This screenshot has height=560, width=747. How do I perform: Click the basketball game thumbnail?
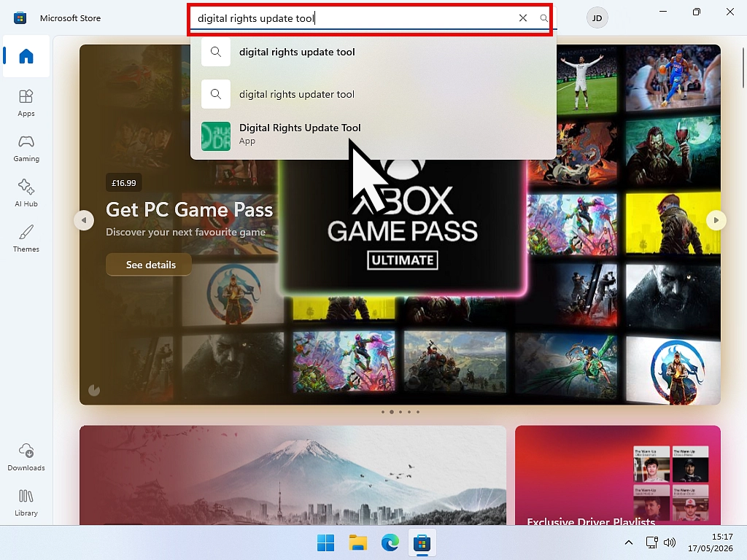coord(672,79)
